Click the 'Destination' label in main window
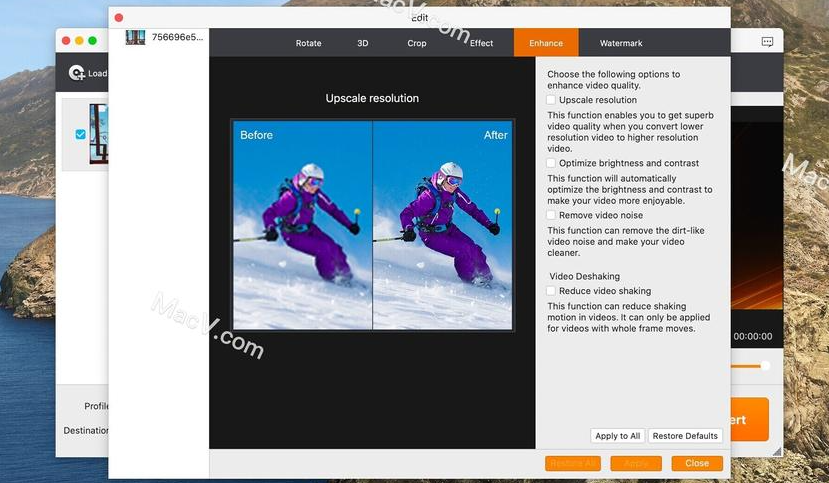The height and width of the screenshot is (483, 829). click(86, 430)
